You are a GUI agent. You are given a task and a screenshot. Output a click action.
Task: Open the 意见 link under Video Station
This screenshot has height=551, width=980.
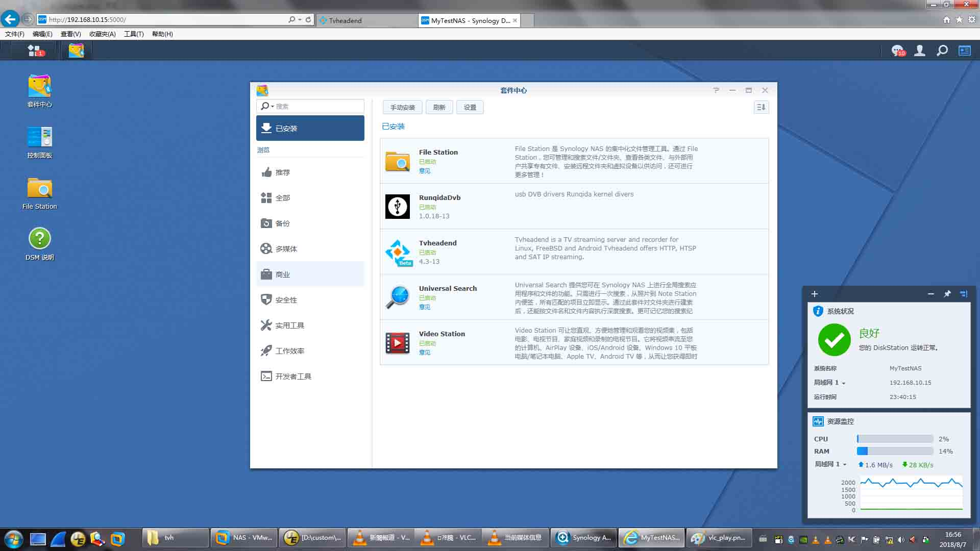425,352
